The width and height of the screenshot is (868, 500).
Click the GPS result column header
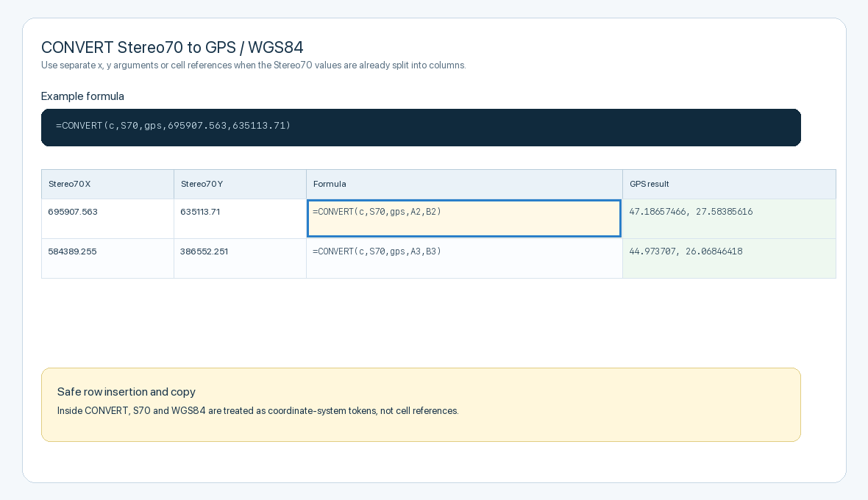(729, 184)
